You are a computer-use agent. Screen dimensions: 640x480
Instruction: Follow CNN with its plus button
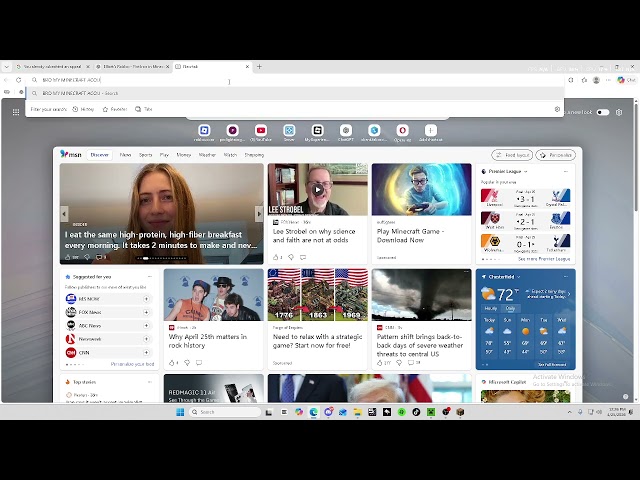point(146,352)
